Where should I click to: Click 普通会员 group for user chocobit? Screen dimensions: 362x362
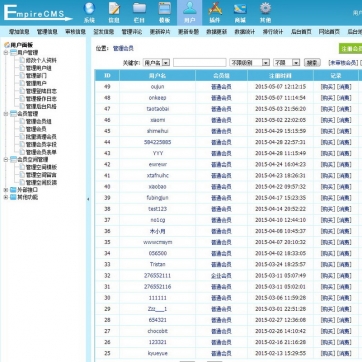pyautogui.click(x=221, y=331)
